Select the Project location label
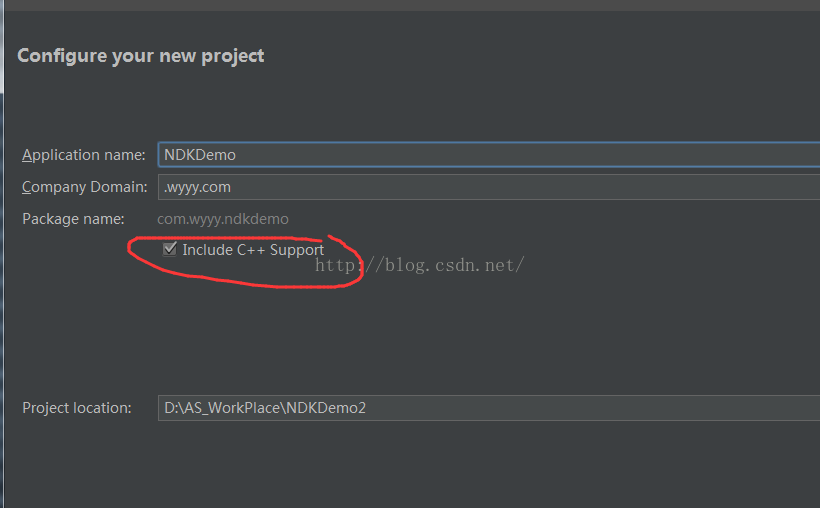The image size is (820, 508). (x=77, y=408)
